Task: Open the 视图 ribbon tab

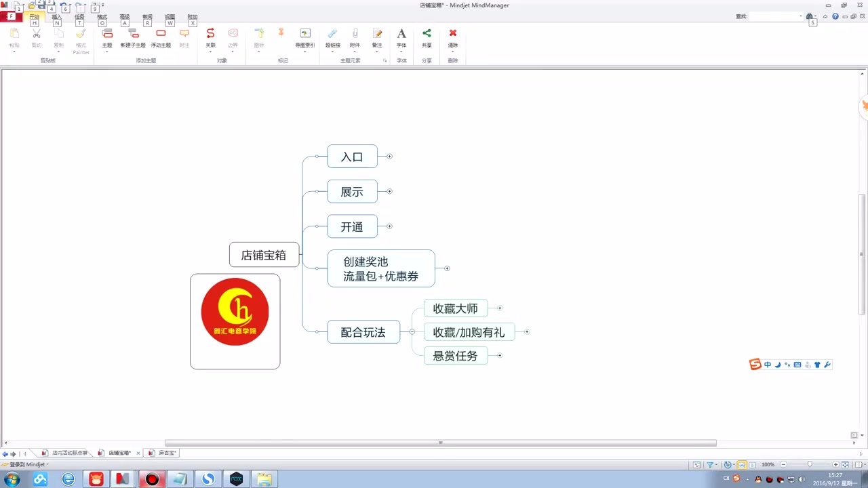Action: tap(170, 16)
